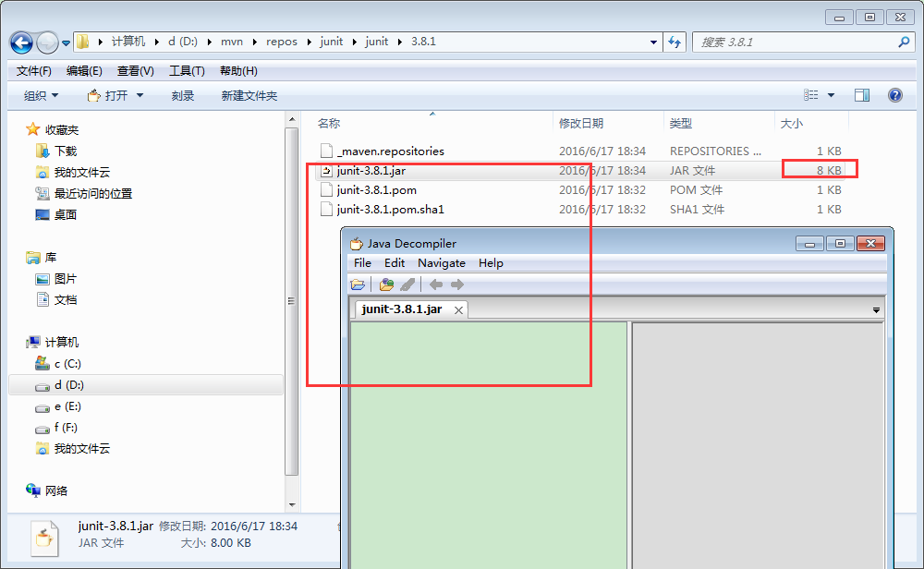
Task: Click the Backward arrow in Java Decompiler toolbar
Action: coord(436,284)
